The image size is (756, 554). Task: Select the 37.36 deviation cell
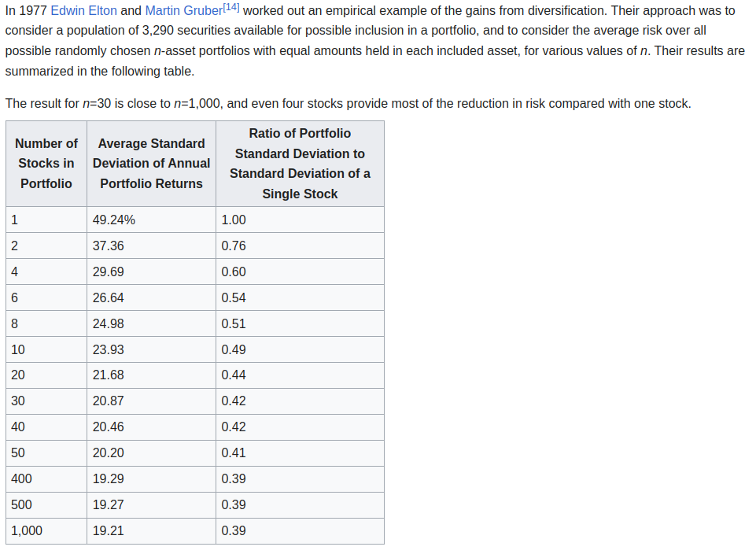coord(109,246)
